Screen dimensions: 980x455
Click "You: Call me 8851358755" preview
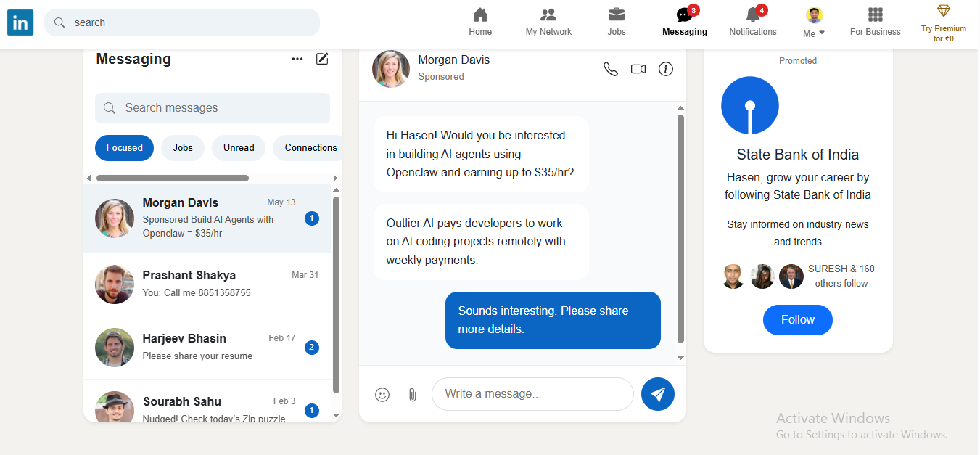(x=197, y=292)
